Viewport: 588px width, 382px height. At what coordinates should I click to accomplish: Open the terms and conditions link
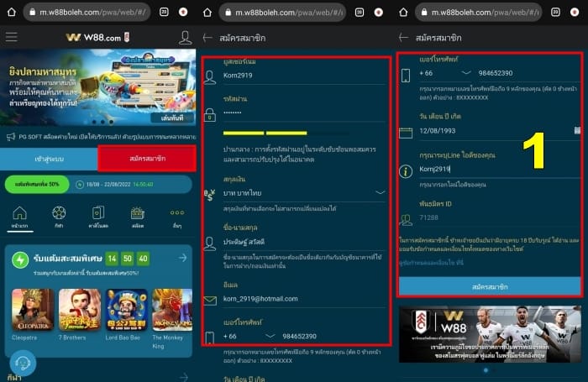click(431, 263)
